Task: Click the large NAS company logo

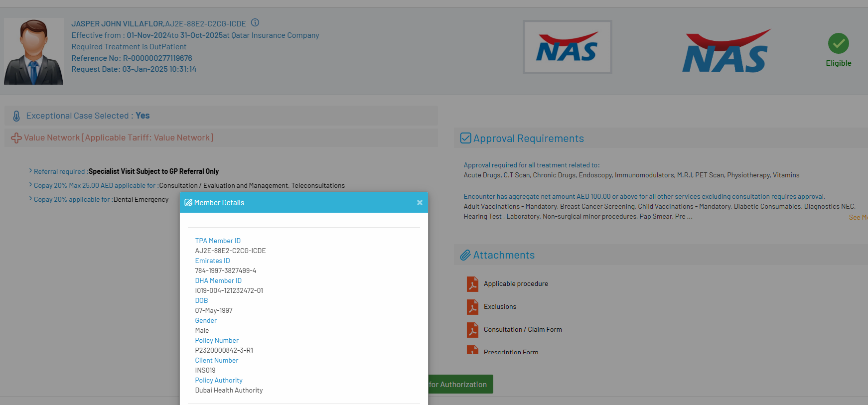Action: click(726, 51)
